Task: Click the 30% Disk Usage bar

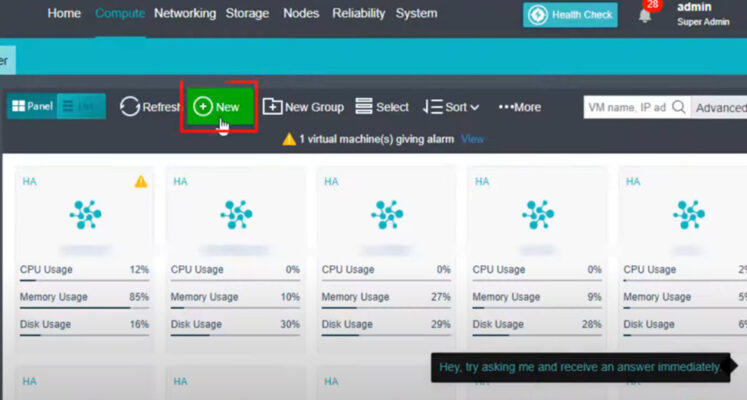Action: pyautogui.click(x=235, y=335)
